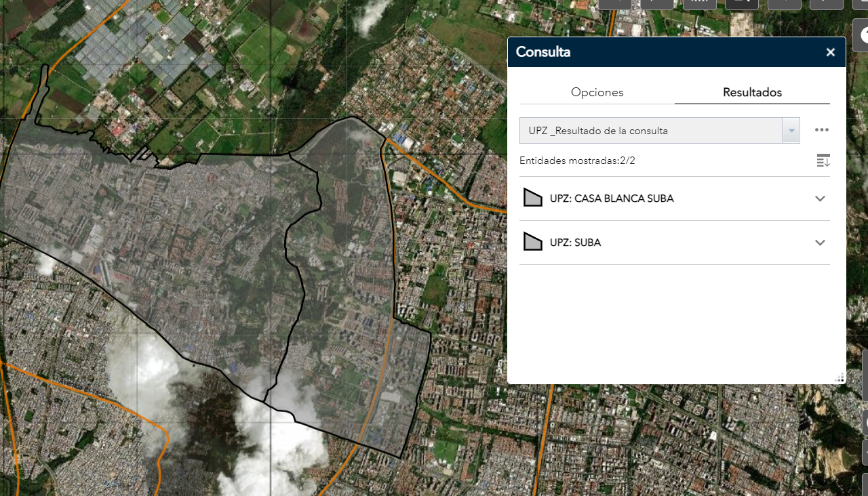Expand the UPZ: SUBA result chevron
The image size is (868, 496).
pos(820,243)
